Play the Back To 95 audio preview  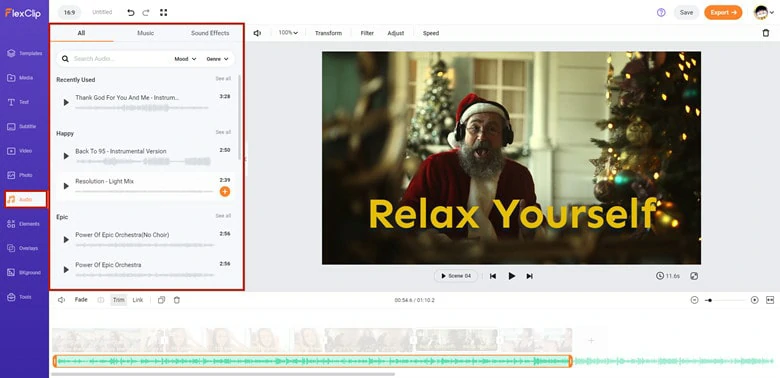tap(66, 156)
